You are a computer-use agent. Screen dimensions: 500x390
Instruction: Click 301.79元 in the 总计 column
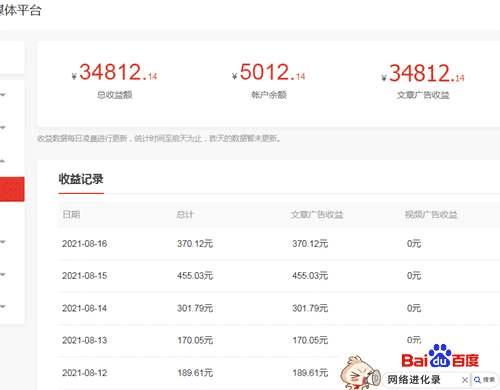point(195,308)
